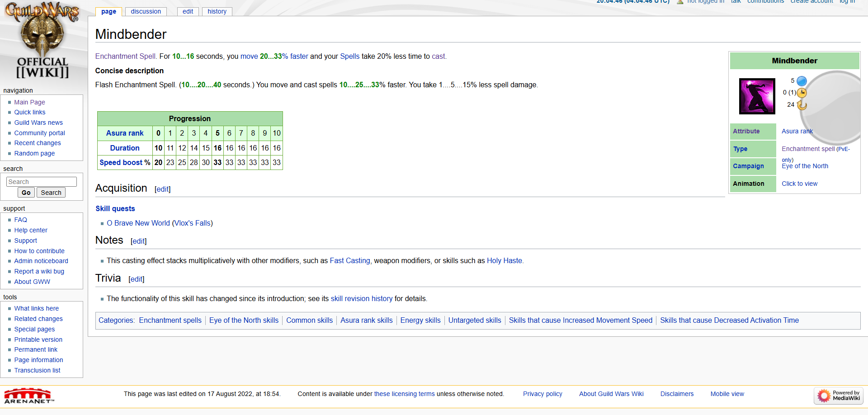Open Untargeted skills category
Image resolution: width=868 pixels, height=415 pixels.
475,320
